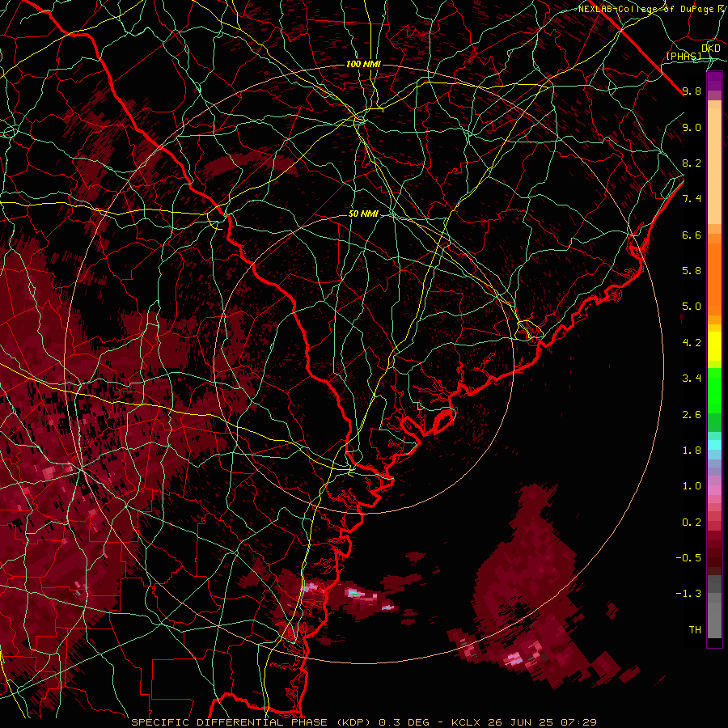Click the [PHAS] label above the color scale
The image size is (728, 728).
684,56
